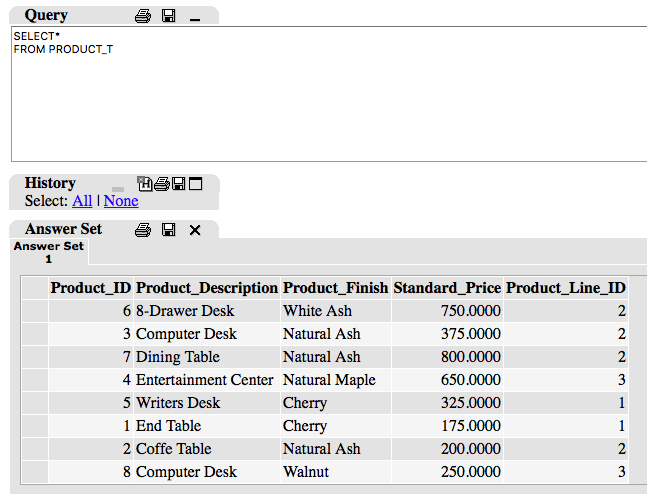Click the 750.0000 price cell
Screen dimensions: 647x494
(x=447, y=311)
